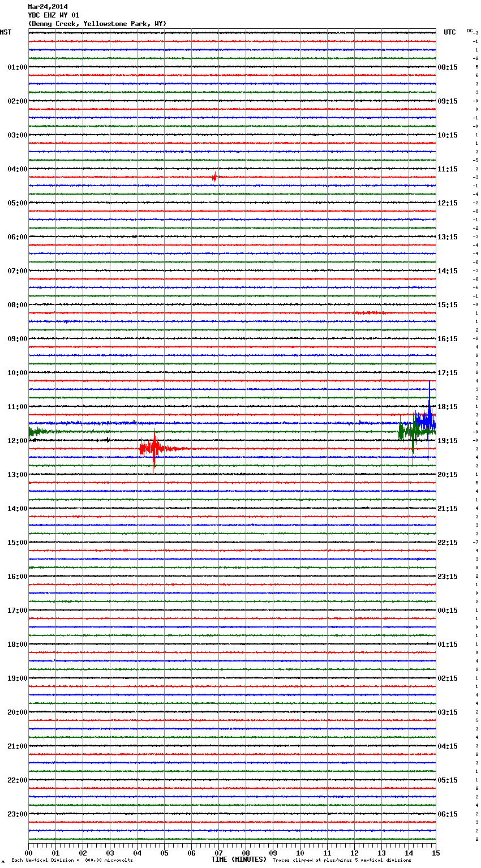Select the 03:00 MST row label
This screenshot has width=481, height=868.
point(18,135)
